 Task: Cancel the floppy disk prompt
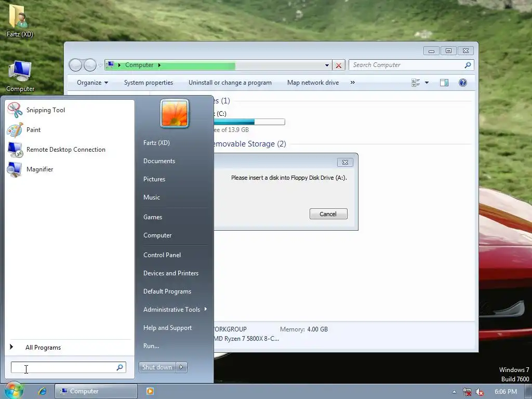[x=328, y=214]
